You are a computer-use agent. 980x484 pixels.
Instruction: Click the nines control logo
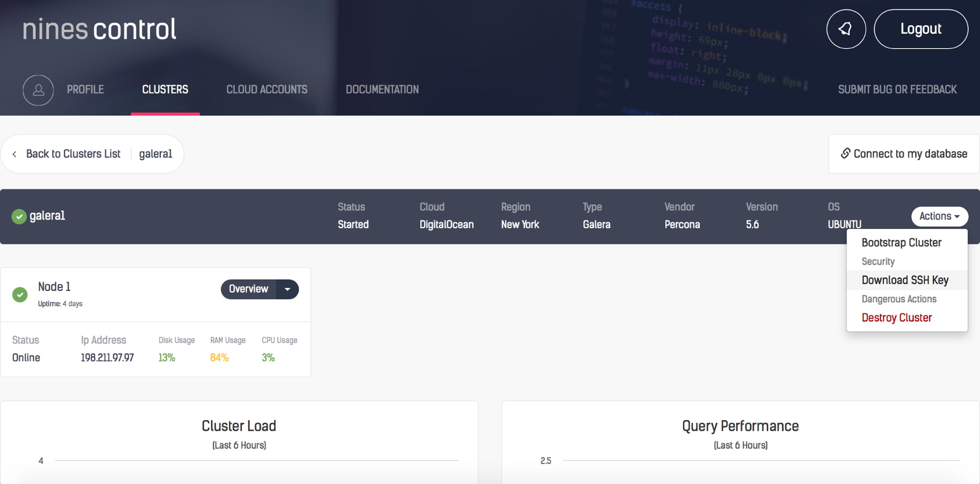(x=100, y=29)
